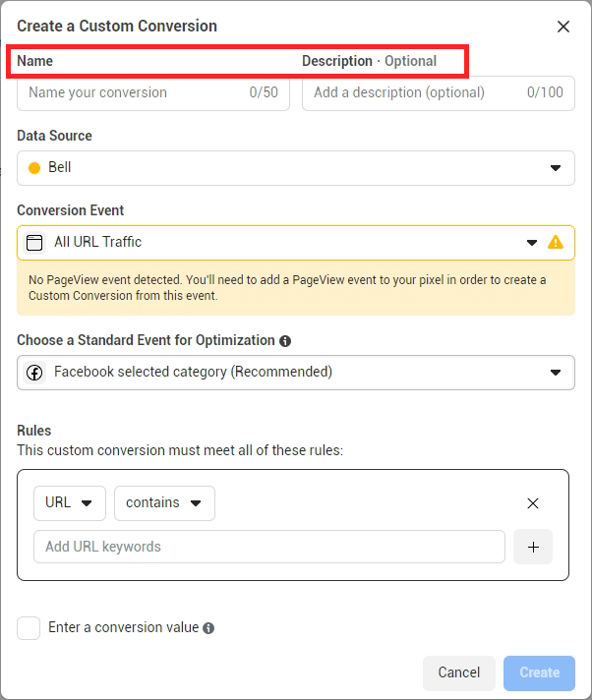The width and height of the screenshot is (592, 700).
Task: Click the yellow Bell data source dot
Action: tap(34, 168)
